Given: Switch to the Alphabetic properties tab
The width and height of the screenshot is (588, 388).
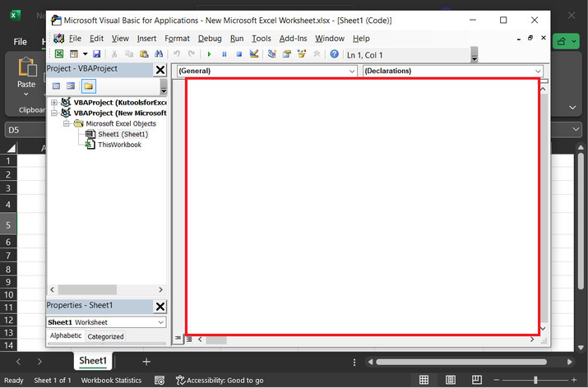Looking at the screenshot, I should coord(66,335).
